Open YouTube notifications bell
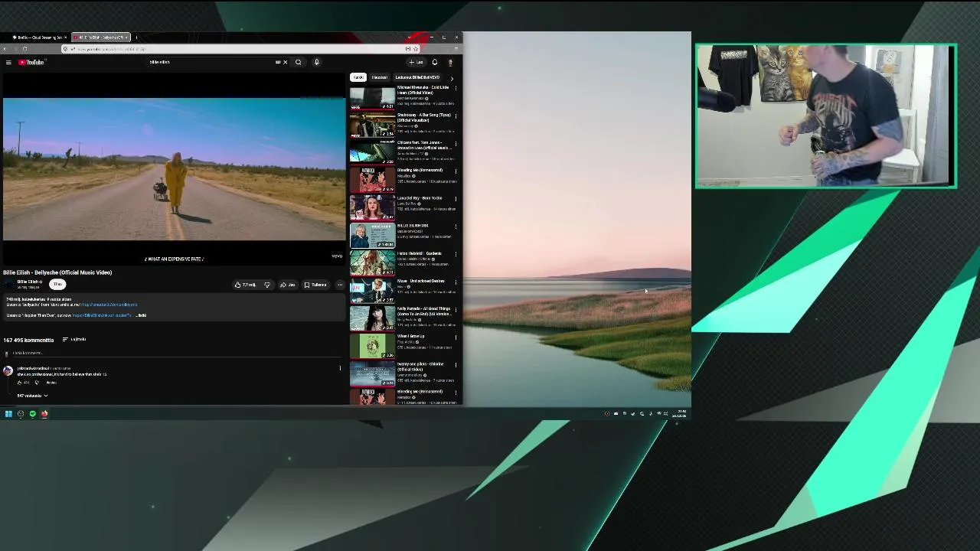 click(x=435, y=62)
